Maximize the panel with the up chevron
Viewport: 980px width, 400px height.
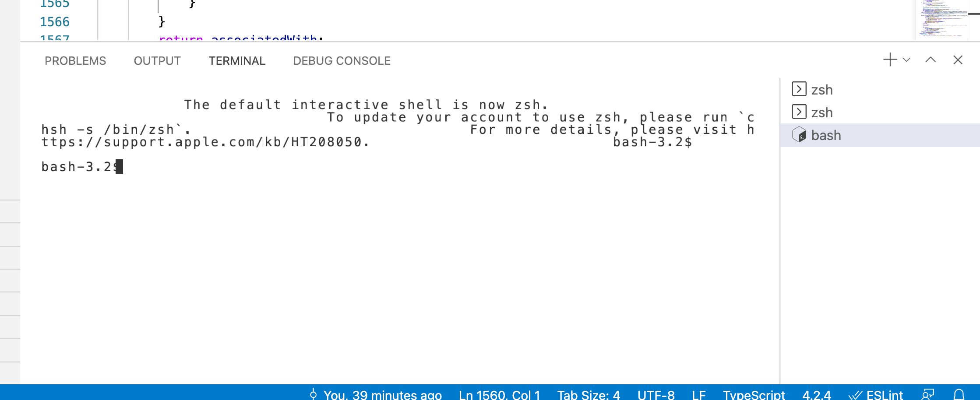(931, 60)
